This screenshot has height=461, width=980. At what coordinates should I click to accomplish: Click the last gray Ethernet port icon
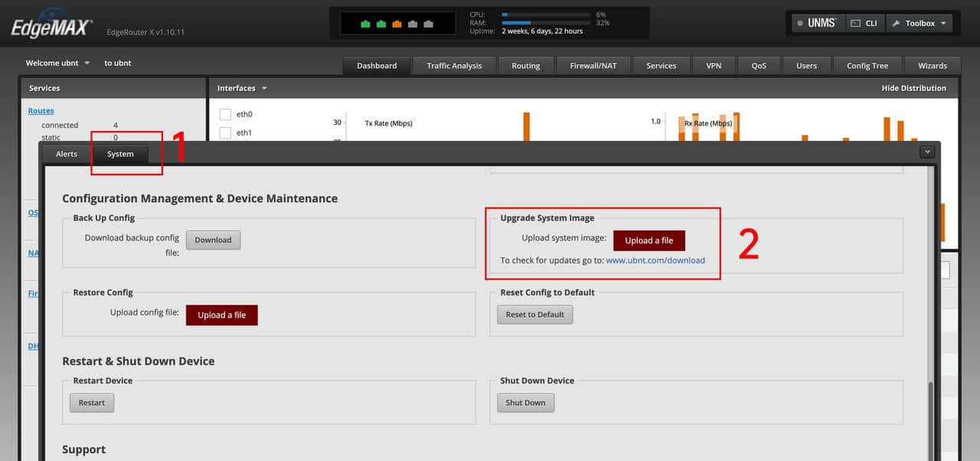(x=427, y=24)
